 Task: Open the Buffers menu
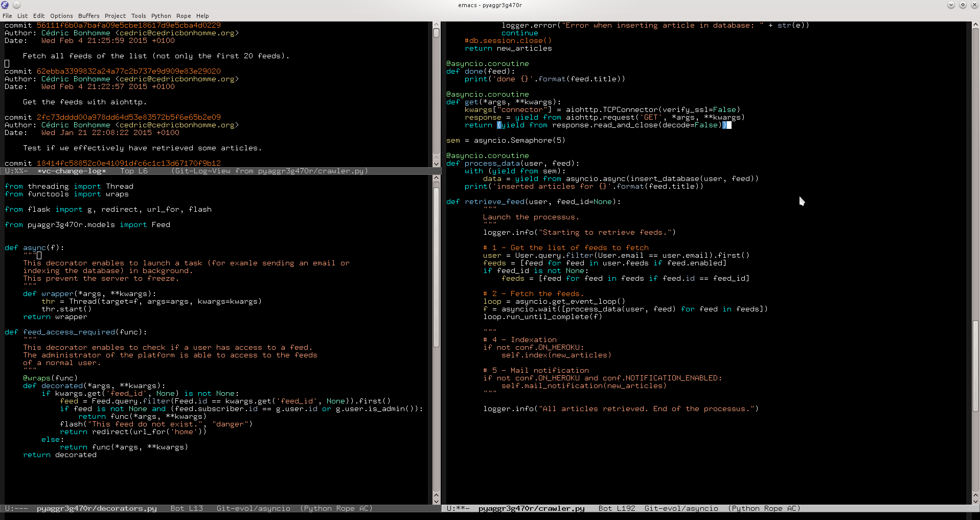point(89,16)
